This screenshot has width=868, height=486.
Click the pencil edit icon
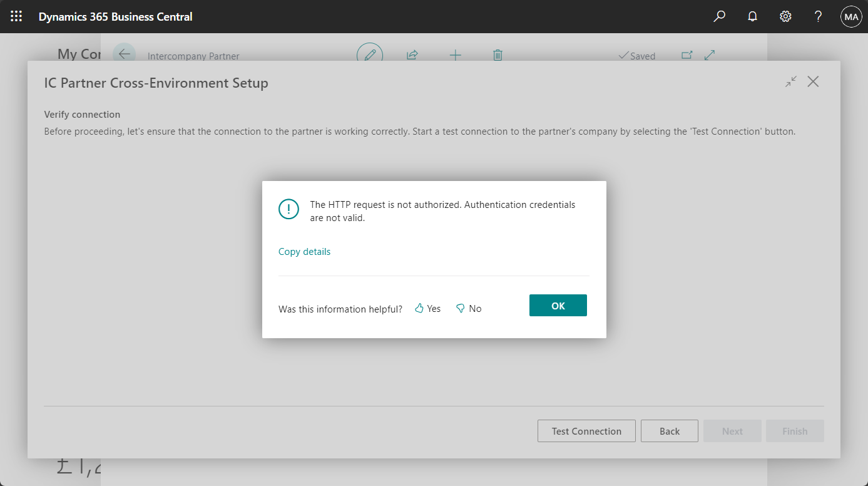click(x=370, y=55)
